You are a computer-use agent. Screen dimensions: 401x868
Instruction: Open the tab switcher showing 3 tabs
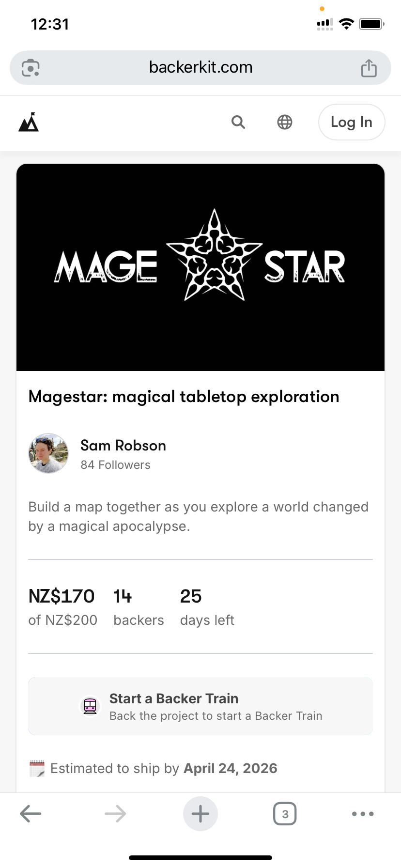click(x=285, y=814)
